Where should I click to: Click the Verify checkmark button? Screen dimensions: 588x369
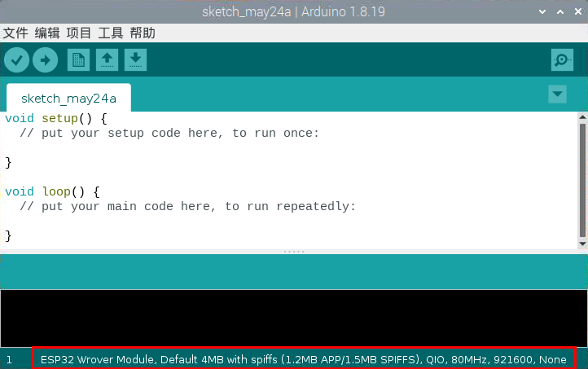coord(16,59)
